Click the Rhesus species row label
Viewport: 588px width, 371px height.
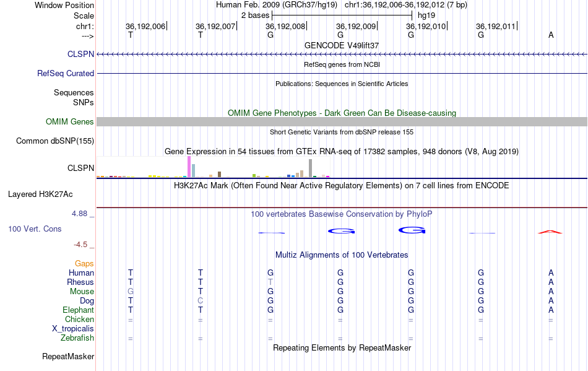[x=80, y=282]
